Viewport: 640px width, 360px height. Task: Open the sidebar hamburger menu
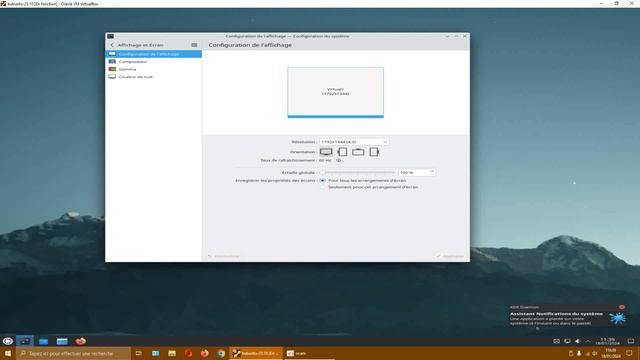(x=194, y=45)
